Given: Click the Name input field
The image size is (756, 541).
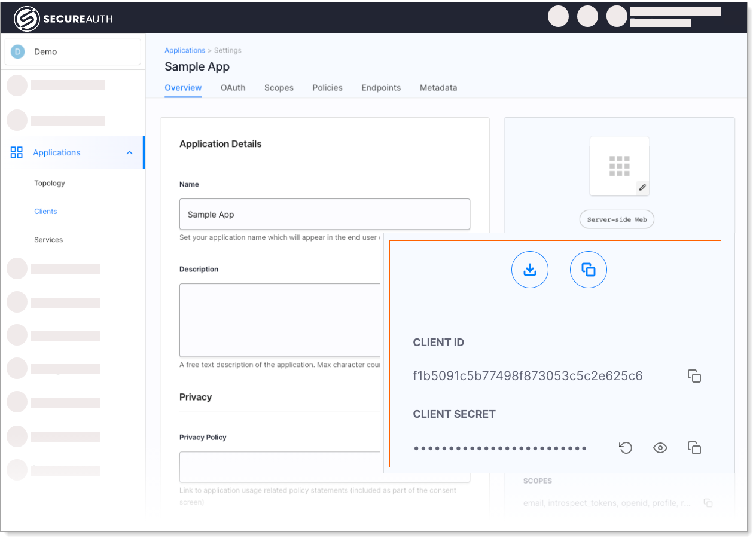Looking at the screenshot, I should [325, 214].
